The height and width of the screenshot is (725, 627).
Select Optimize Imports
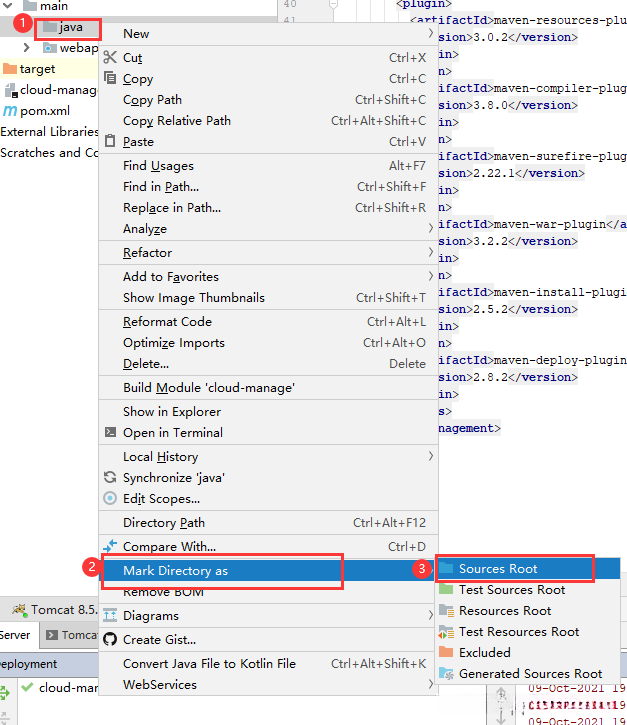268,343
